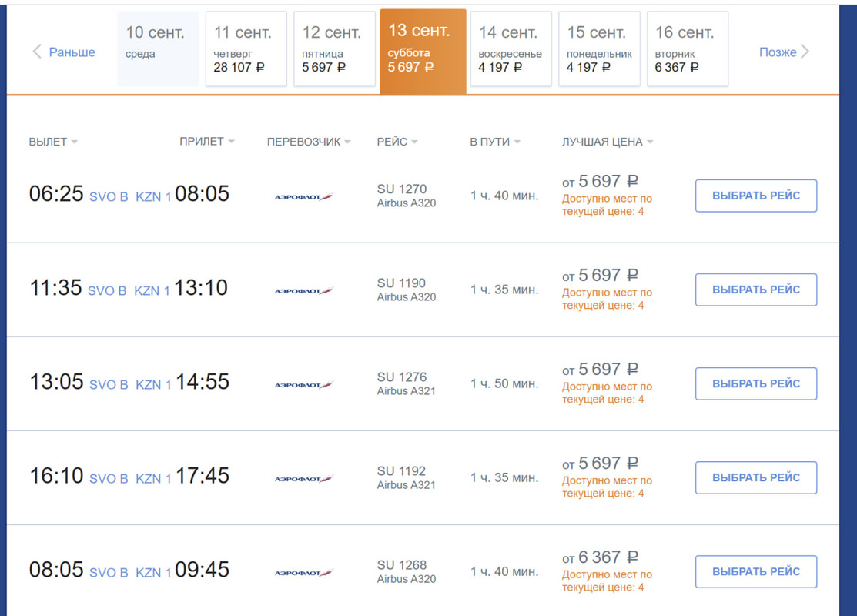Screen dimensions: 857x616
Task: Open ПЕРЕВОЗЧИК carrier sort dropdown
Action: click(308, 142)
